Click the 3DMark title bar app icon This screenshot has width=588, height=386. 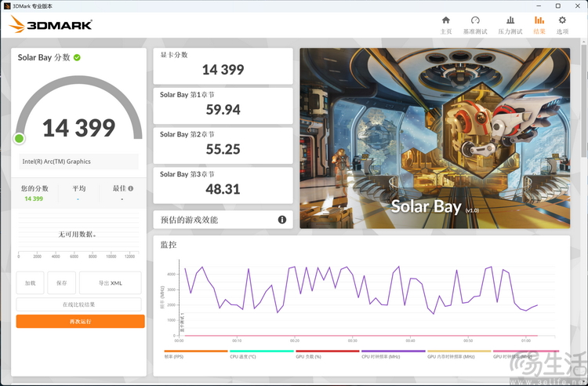tap(7, 6)
